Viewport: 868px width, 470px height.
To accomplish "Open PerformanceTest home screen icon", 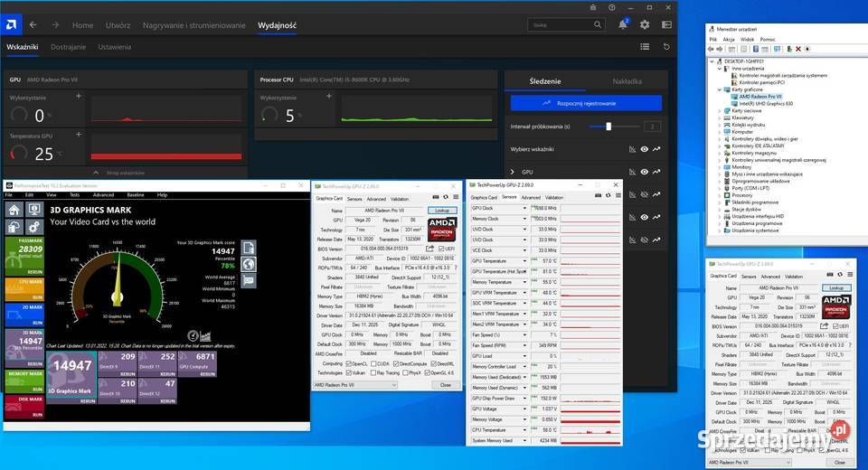I will coord(14,210).
